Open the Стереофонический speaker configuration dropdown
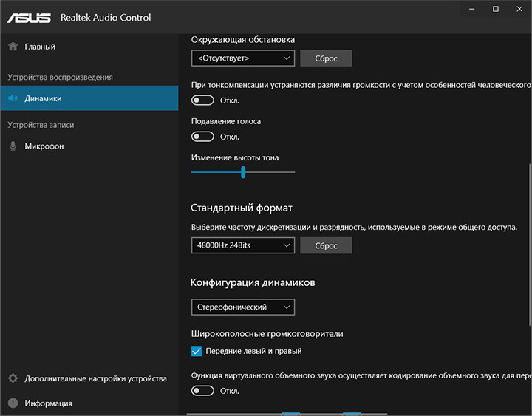 (x=242, y=307)
